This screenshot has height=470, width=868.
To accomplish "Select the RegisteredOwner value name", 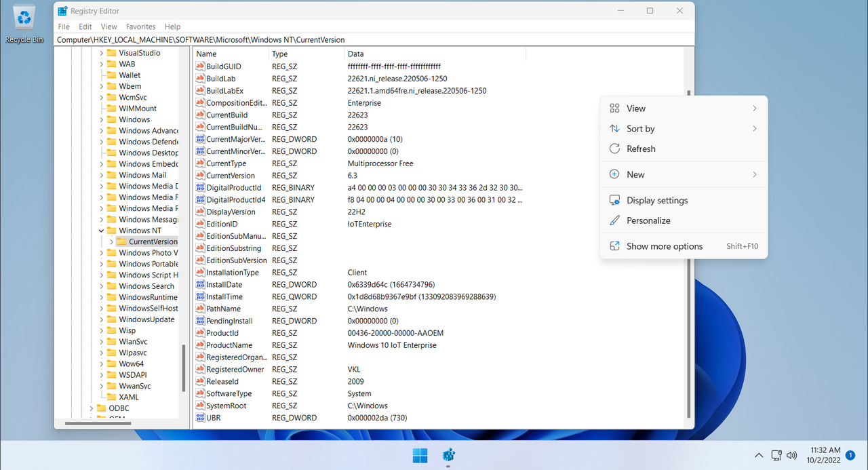I will (x=235, y=370).
